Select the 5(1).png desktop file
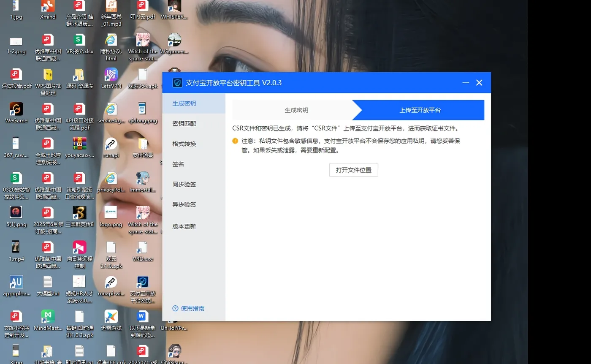Viewport: 591px width, 364px height. click(x=16, y=217)
